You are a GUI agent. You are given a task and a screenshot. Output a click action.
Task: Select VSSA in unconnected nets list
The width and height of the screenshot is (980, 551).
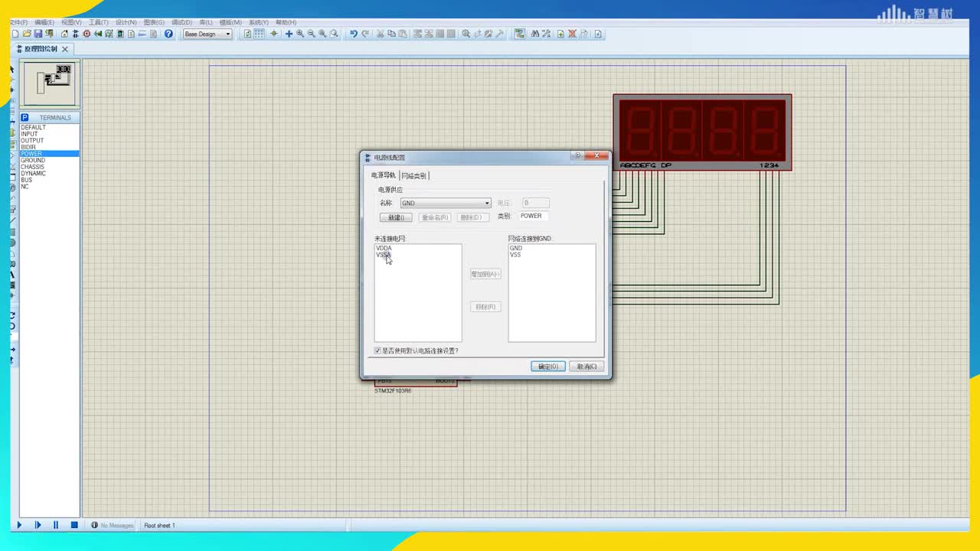click(x=383, y=255)
